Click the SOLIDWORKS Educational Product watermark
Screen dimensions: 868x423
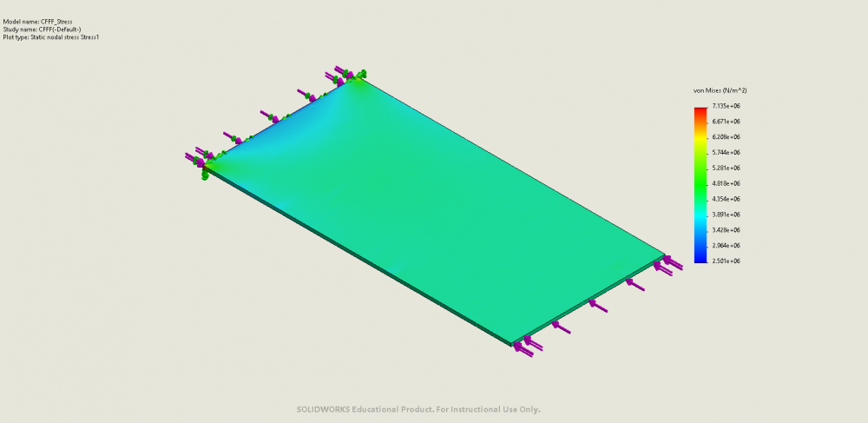(418, 409)
